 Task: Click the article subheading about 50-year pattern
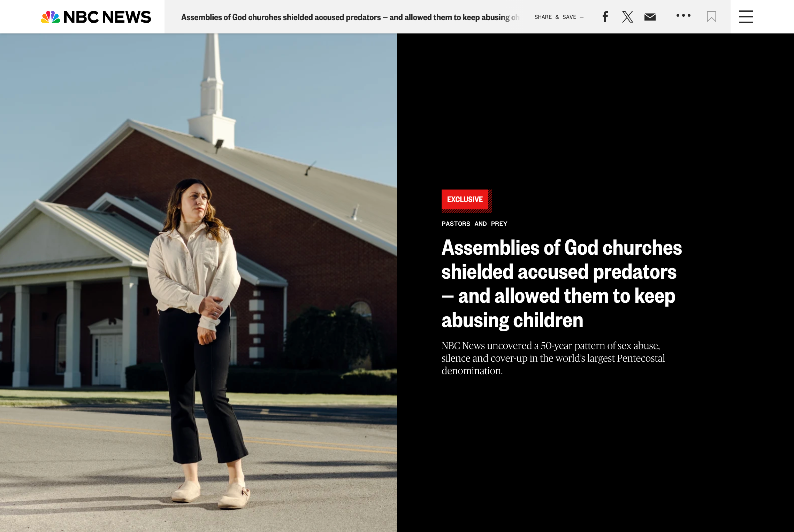coord(553,358)
